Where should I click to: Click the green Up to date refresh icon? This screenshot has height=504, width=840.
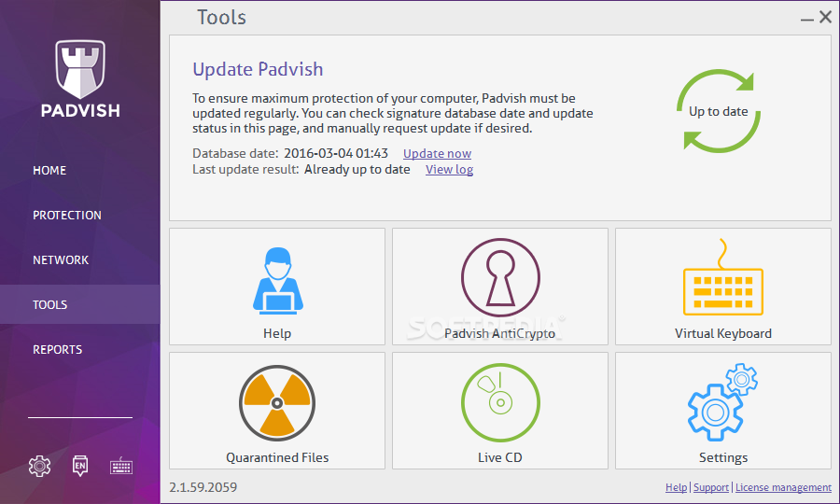pyautogui.click(x=719, y=111)
